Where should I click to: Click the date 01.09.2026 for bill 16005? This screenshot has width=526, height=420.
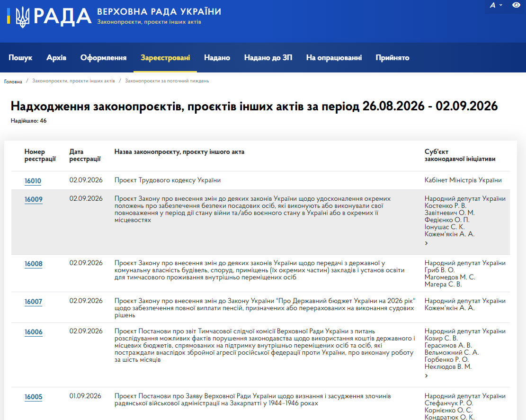coord(85,396)
